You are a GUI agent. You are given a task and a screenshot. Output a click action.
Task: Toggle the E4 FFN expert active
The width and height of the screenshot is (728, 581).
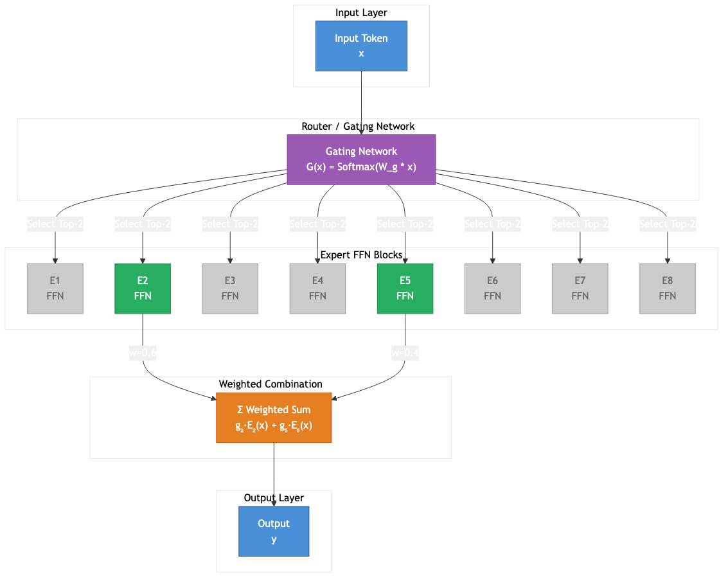(317, 288)
